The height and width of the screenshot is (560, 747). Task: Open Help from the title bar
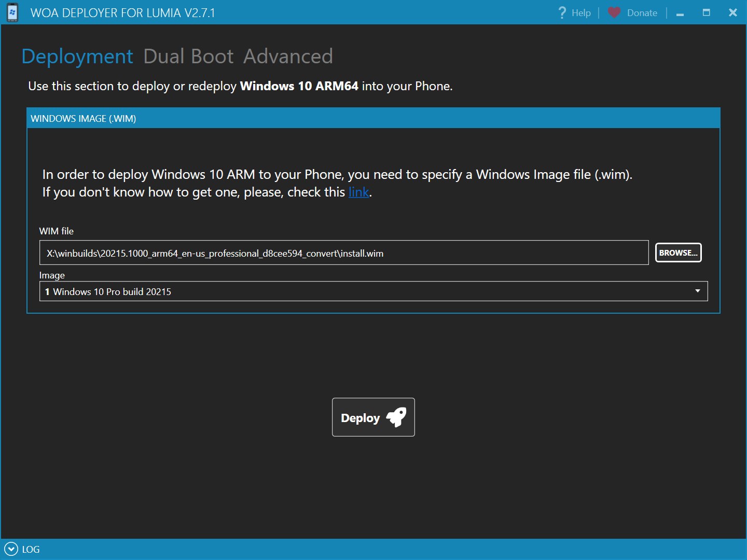click(574, 12)
